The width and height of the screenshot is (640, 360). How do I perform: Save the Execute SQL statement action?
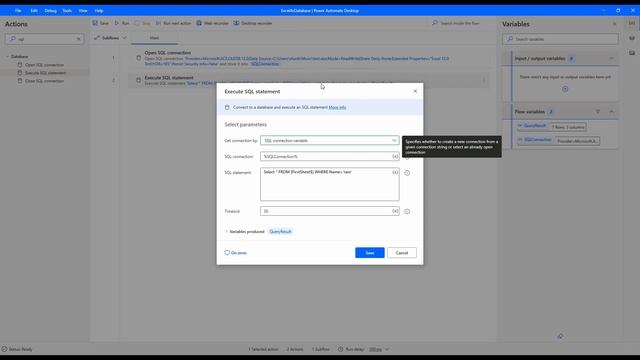(x=370, y=253)
